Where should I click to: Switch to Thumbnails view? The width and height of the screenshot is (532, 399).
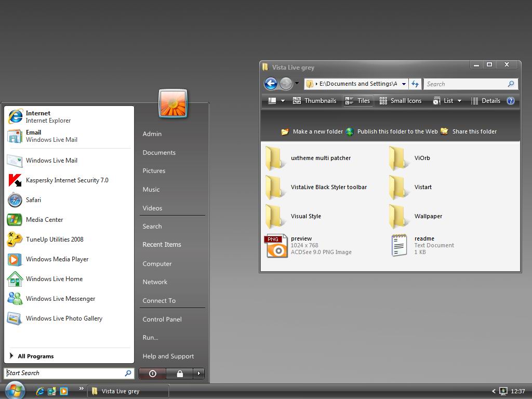pyautogui.click(x=314, y=101)
